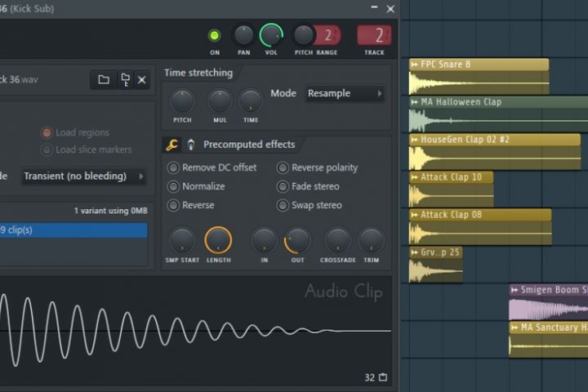The width and height of the screenshot is (588, 392).
Task: Open the time stretching Mode Resample dropdown
Action: 345,93
